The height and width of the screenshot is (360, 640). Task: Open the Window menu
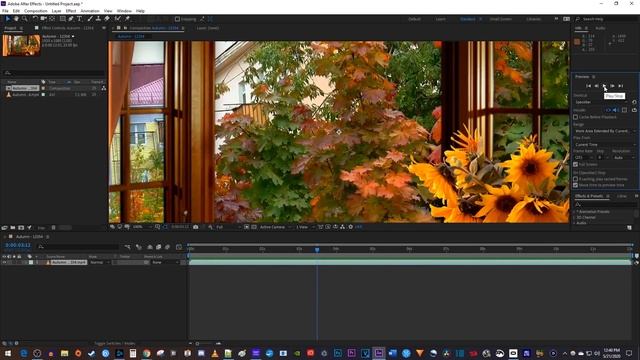coord(124,11)
